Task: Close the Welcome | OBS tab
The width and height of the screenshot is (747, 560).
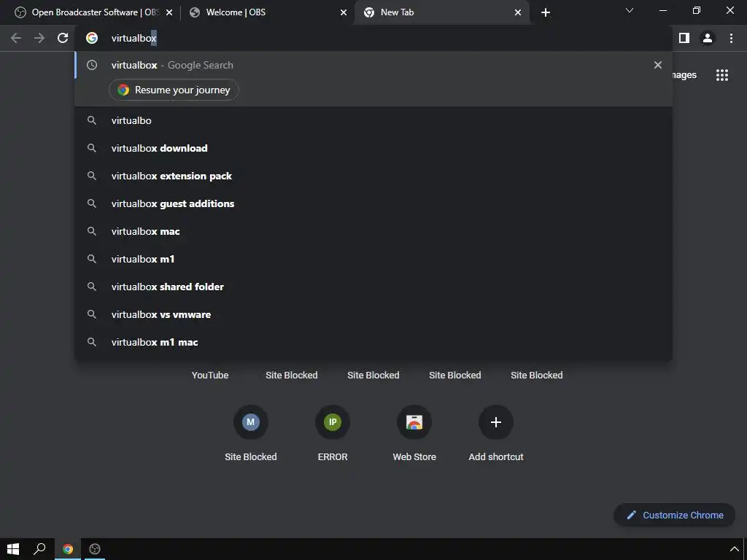Action: click(344, 12)
